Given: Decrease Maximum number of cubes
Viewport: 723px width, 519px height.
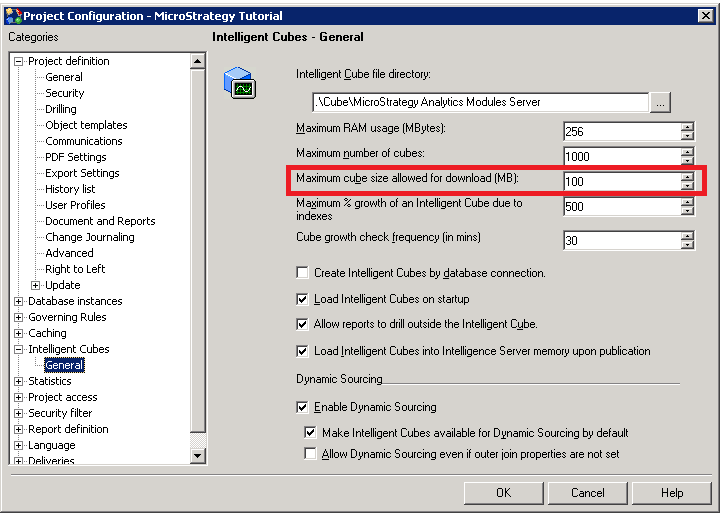Looking at the screenshot, I should [x=687, y=161].
